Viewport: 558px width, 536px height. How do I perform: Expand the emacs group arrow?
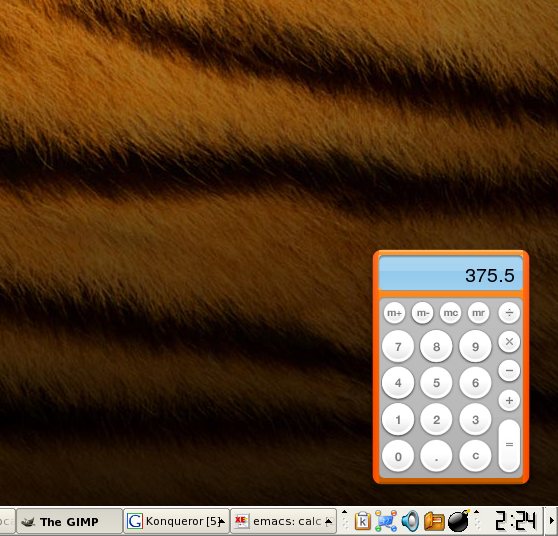pyautogui.click(x=329, y=522)
